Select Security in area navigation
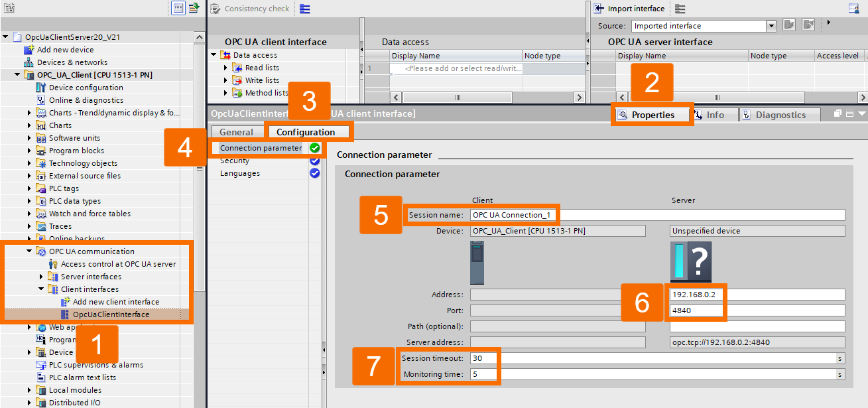The width and height of the screenshot is (868, 408). pos(235,161)
